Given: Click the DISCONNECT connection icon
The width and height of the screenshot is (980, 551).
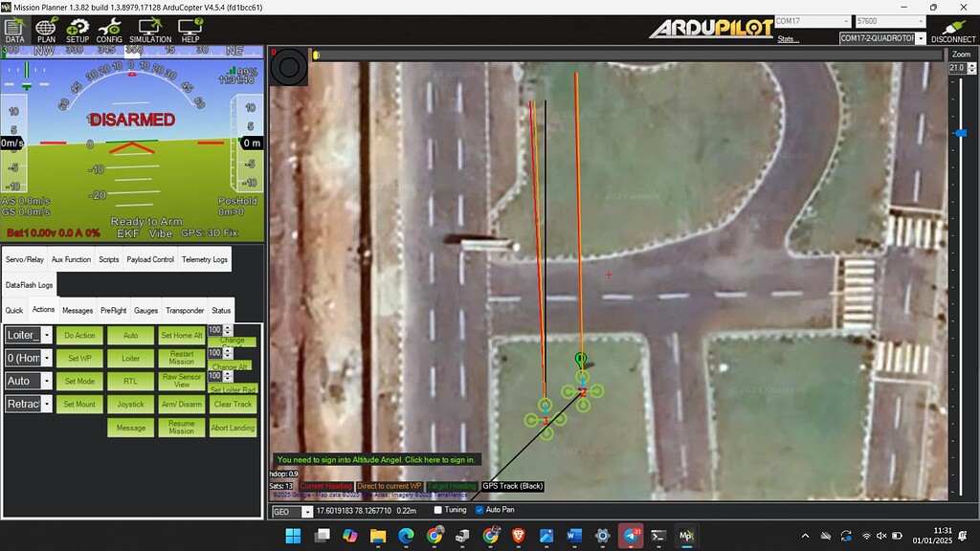Looking at the screenshot, I should click(x=952, y=31).
